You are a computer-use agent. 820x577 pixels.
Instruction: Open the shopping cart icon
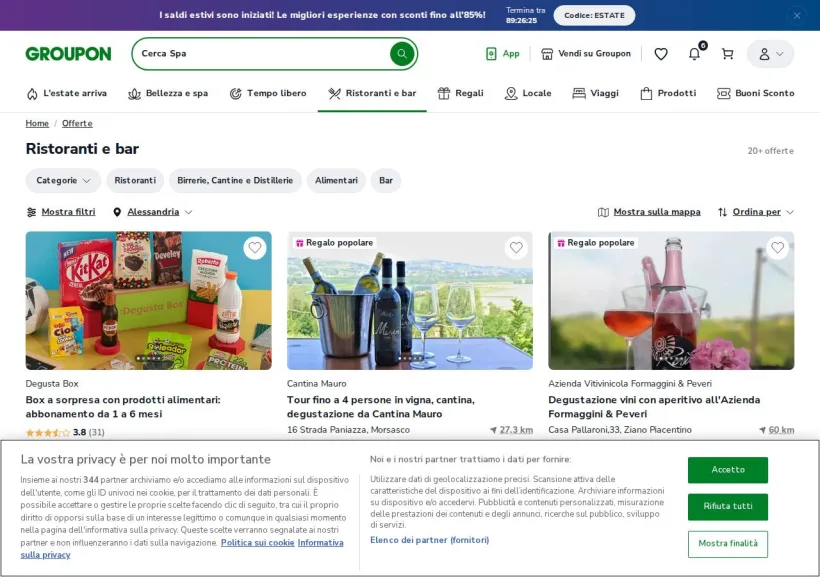click(727, 53)
